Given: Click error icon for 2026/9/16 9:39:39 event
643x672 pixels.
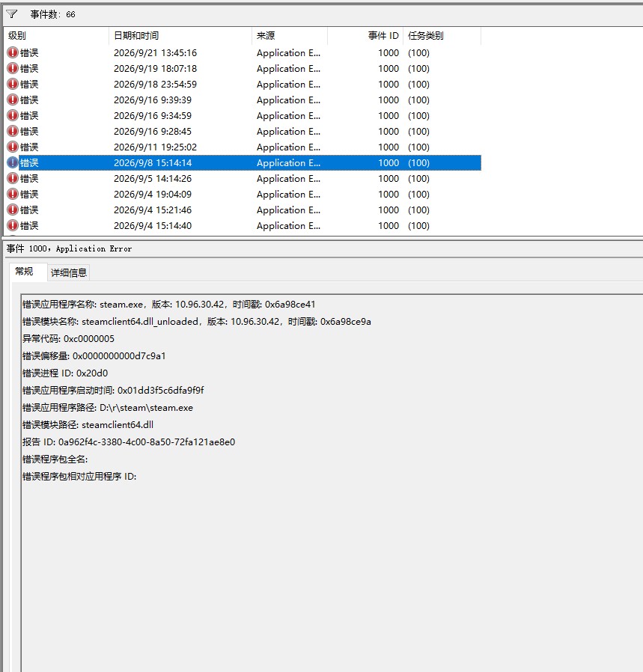Looking at the screenshot, I should pos(13,100).
